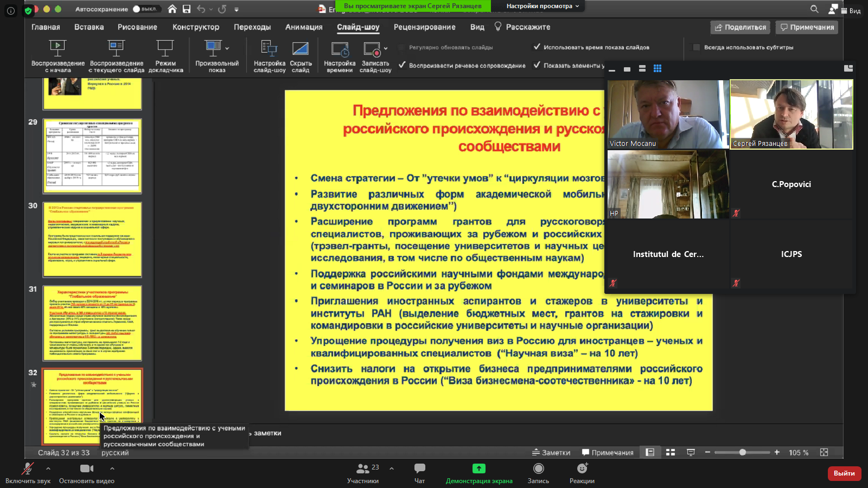Screen dimensions: 868x488
Task: Click zoom in plus button
Action: [x=777, y=452]
